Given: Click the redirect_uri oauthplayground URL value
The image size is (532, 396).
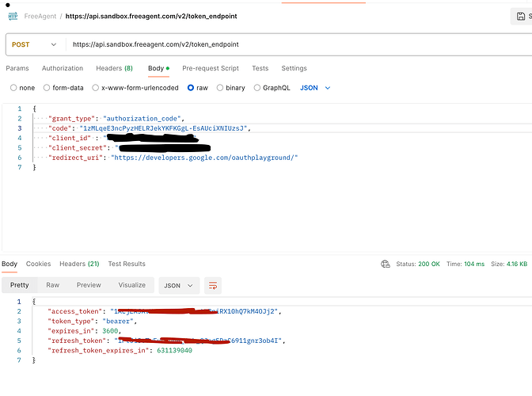Looking at the screenshot, I should [x=204, y=158].
